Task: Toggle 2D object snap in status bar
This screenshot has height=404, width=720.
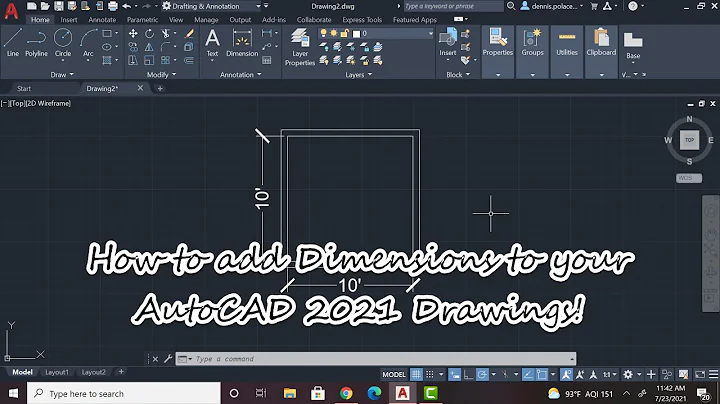Action: [542, 374]
